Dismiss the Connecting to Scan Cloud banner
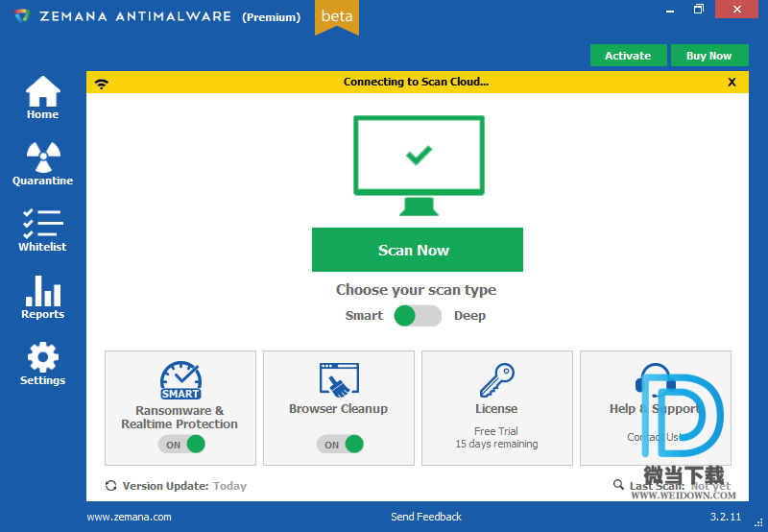The height and width of the screenshot is (532, 768). click(732, 83)
